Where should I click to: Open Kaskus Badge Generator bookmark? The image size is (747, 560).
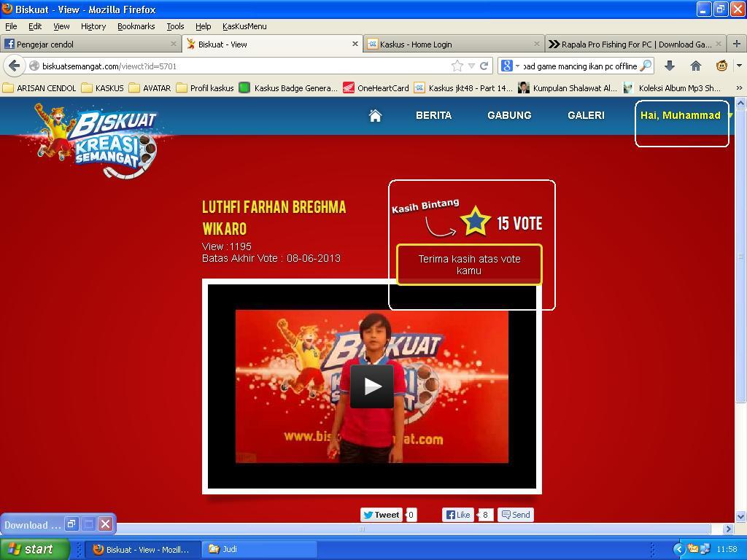click(288, 88)
